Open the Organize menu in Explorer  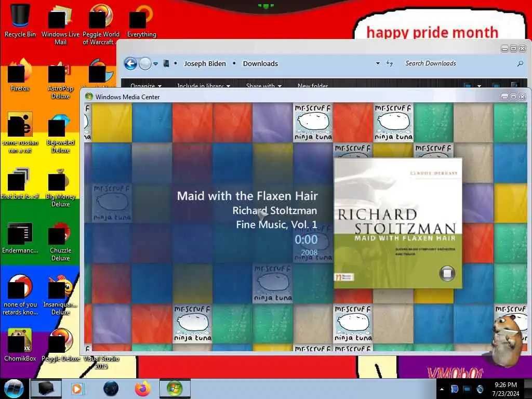point(146,86)
